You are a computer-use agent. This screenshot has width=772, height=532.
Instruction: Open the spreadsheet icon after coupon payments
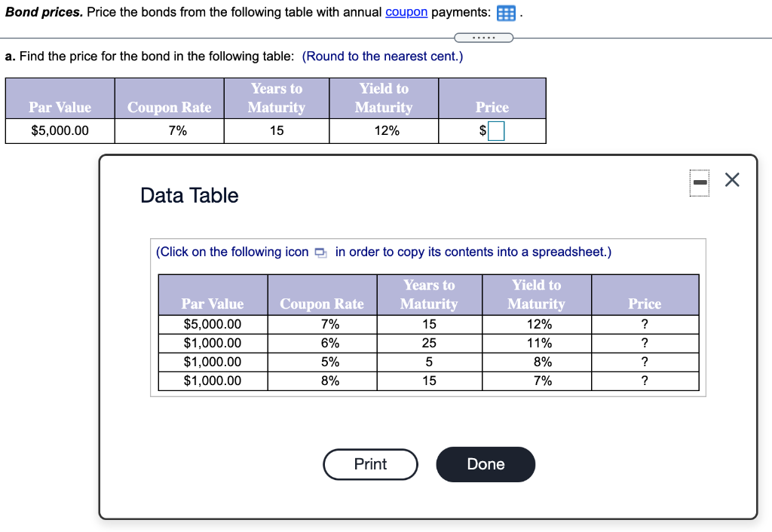point(505,13)
